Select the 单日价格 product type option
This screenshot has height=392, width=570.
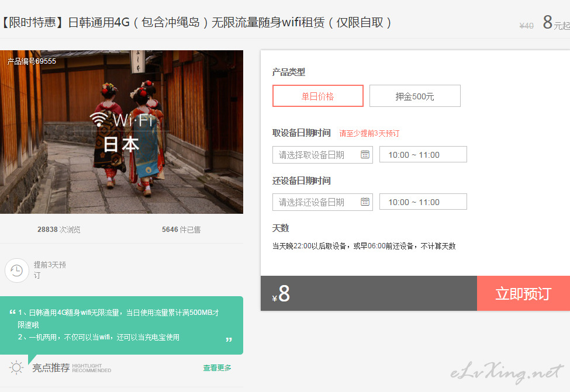tap(317, 96)
